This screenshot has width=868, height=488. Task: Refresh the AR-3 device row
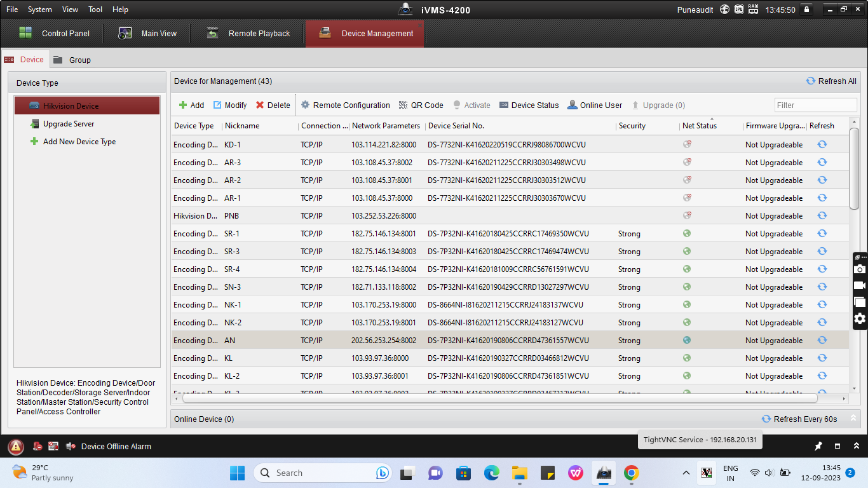(x=822, y=162)
